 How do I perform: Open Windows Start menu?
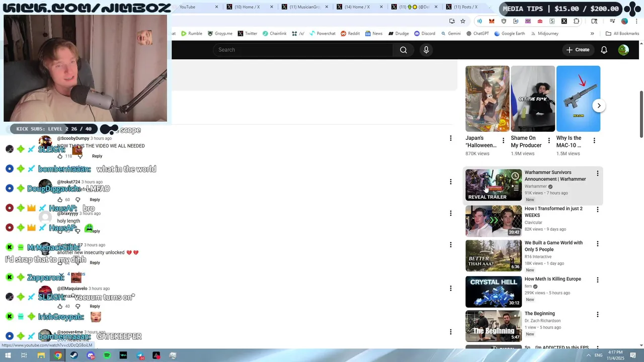[8, 355]
